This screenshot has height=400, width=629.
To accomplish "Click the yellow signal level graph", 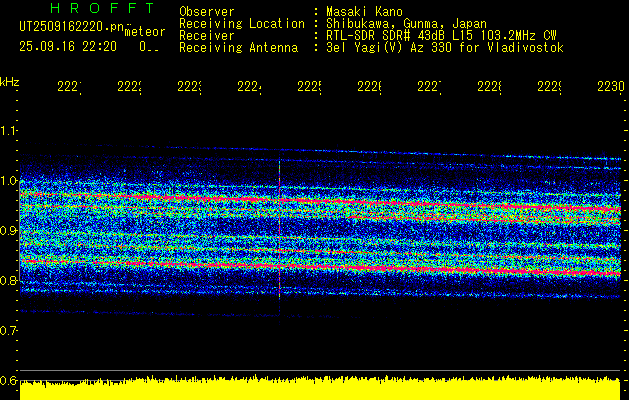I will click(320, 388).
